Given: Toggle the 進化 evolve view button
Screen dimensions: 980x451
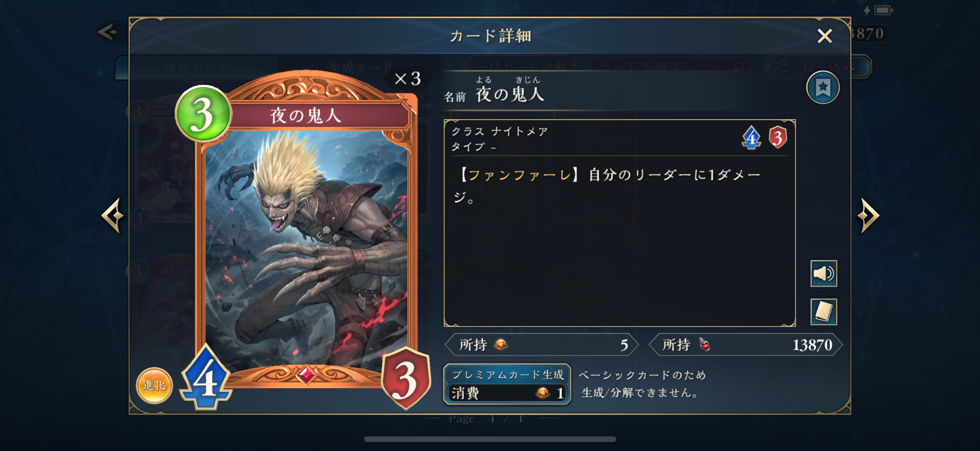Looking at the screenshot, I should [154, 385].
